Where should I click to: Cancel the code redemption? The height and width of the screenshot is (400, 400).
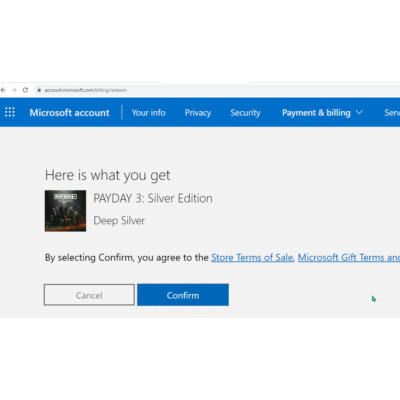pos(89,295)
